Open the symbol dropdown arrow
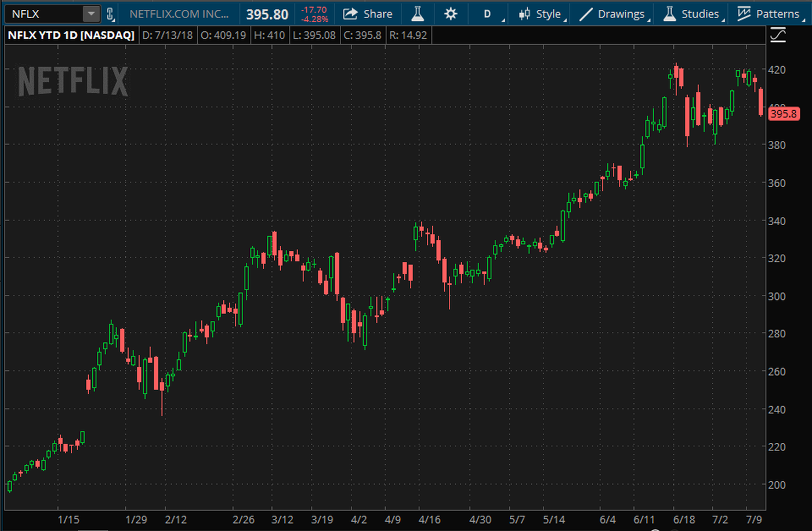Image resolution: width=812 pixels, height=531 pixels. coord(91,13)
